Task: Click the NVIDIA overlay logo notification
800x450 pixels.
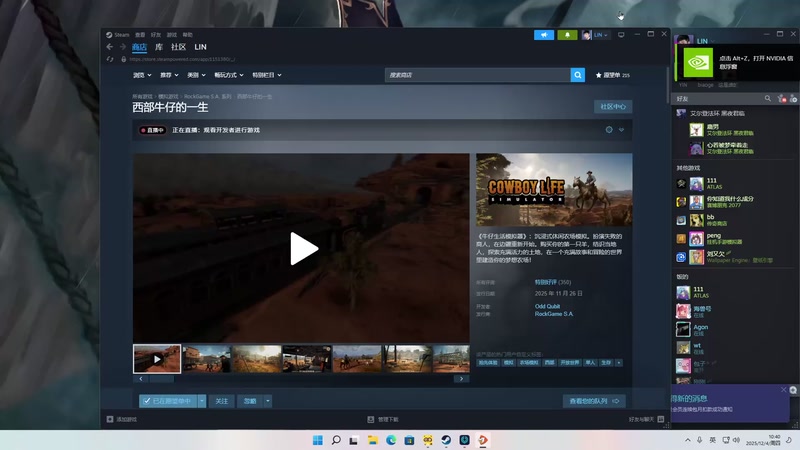Action: (x=698, y=63)
